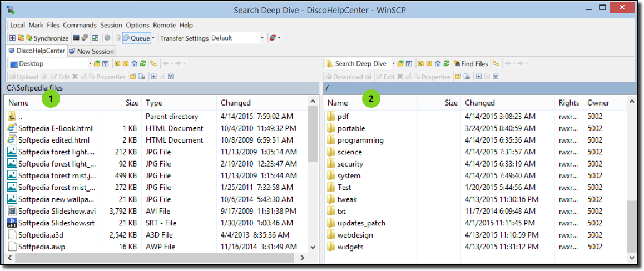The image size is (644, 271).
Task: Click the local panel select filter icon
Action: [x=170, y=77]
